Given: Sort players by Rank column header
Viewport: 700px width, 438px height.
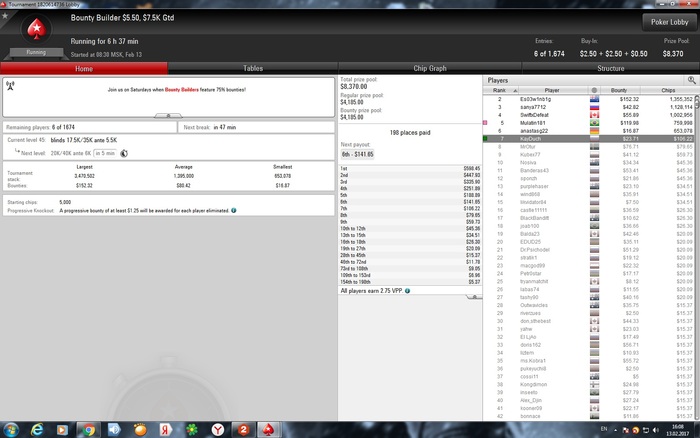Looking at the screenshot, I should (500, 90).
